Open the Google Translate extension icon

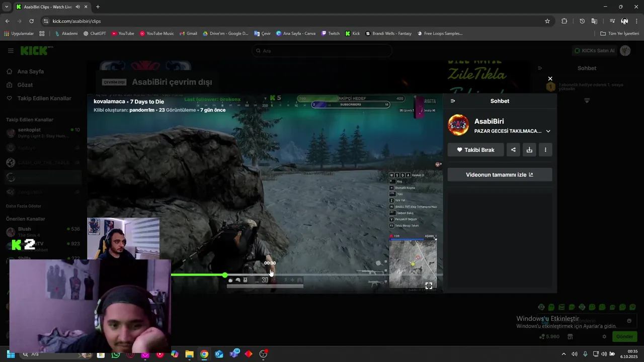click(x=594, y=21)
